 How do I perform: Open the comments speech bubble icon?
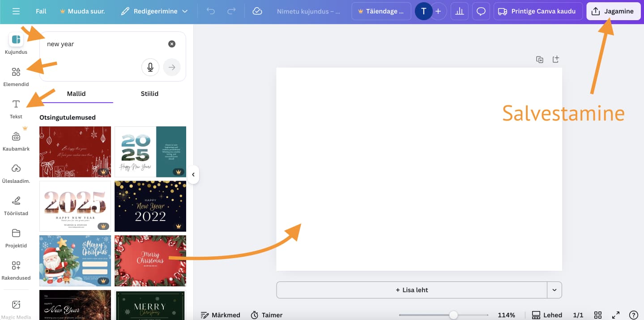coord(481,11)
